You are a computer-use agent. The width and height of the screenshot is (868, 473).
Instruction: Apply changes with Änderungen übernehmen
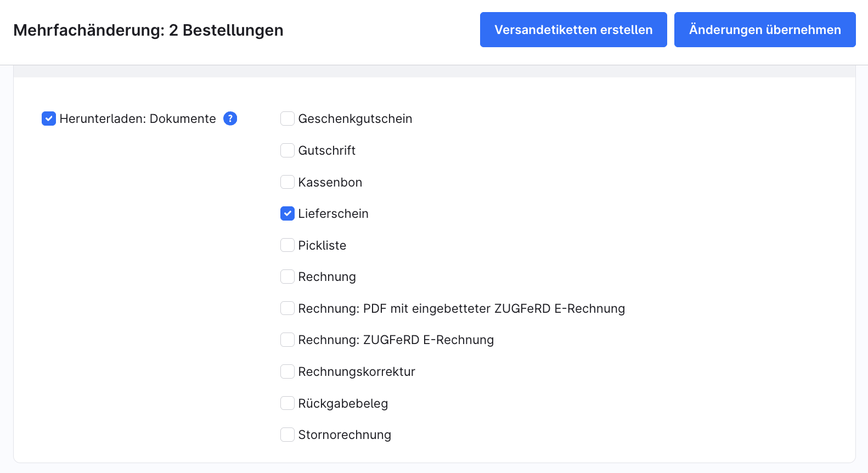[765, 30]
